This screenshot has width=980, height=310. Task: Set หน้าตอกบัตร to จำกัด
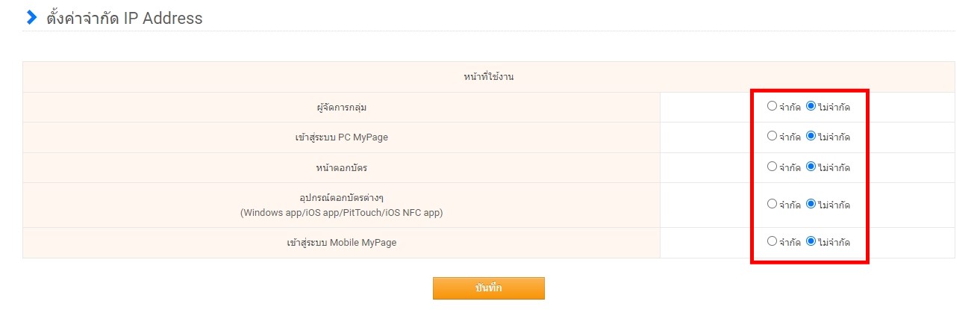772,167
